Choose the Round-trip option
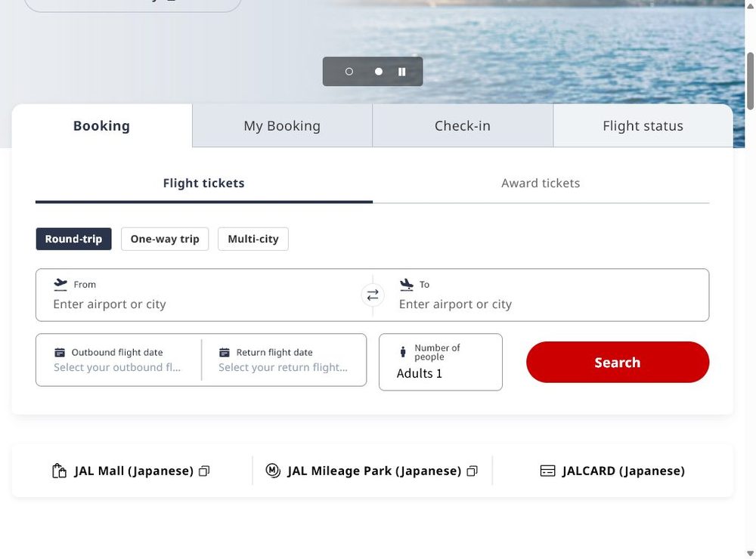The height and width of the screenshot is (559, 756). click(x=74, y=239)
